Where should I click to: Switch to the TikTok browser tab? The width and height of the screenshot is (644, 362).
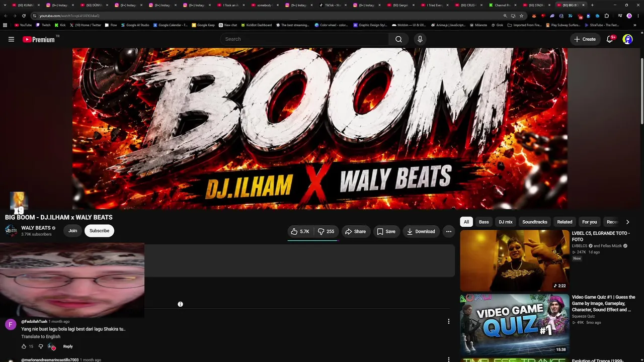tap(332, 5)
